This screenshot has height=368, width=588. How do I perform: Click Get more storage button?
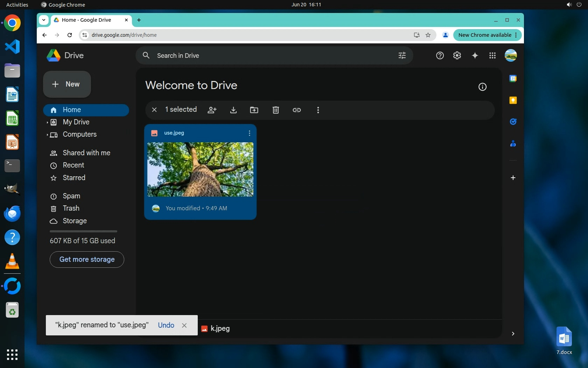pyautogui.click(x=87, y=259)
